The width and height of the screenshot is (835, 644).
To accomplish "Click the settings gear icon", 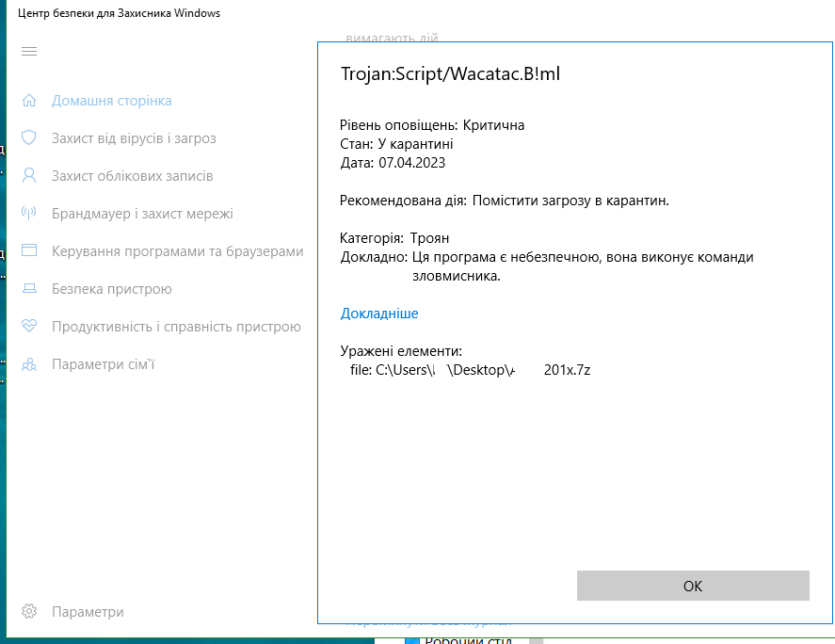I will click(29, 611).
